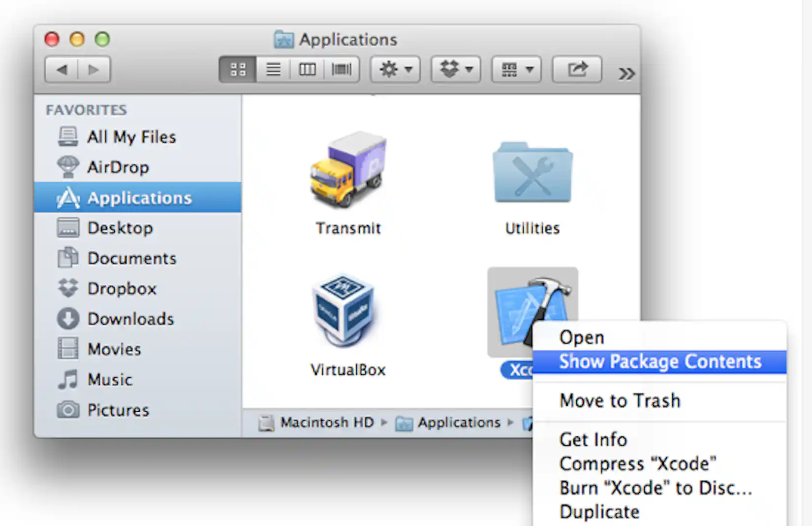Choose Move to Trash
The width and height of the screenshot is (812, 526).
point(659,401)
